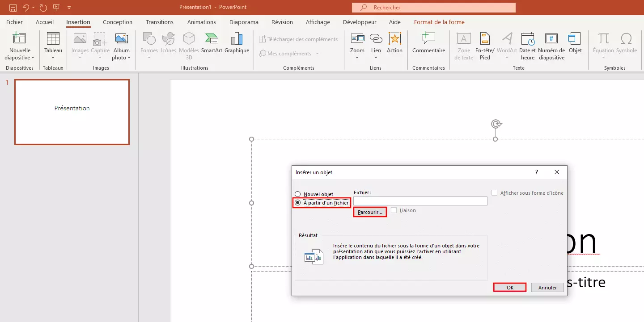644x322 pixels.
Task: Expand the Équation dropdown arrow
Action: coord(603,58)
